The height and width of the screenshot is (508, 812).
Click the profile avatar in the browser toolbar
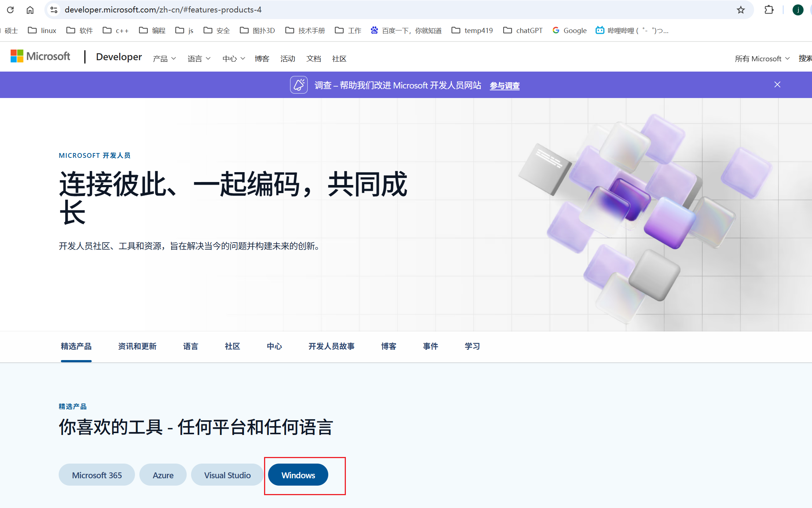tap(798, 10)
